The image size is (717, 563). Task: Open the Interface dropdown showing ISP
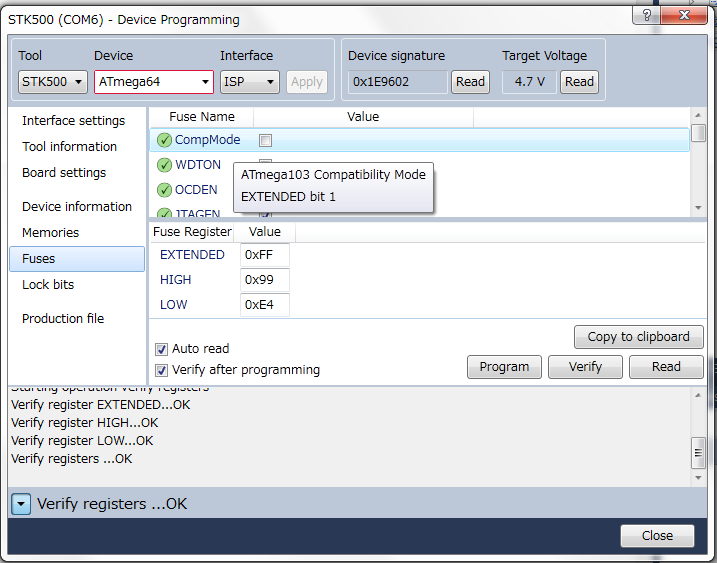pyautogui.click(x=250, y=82)
